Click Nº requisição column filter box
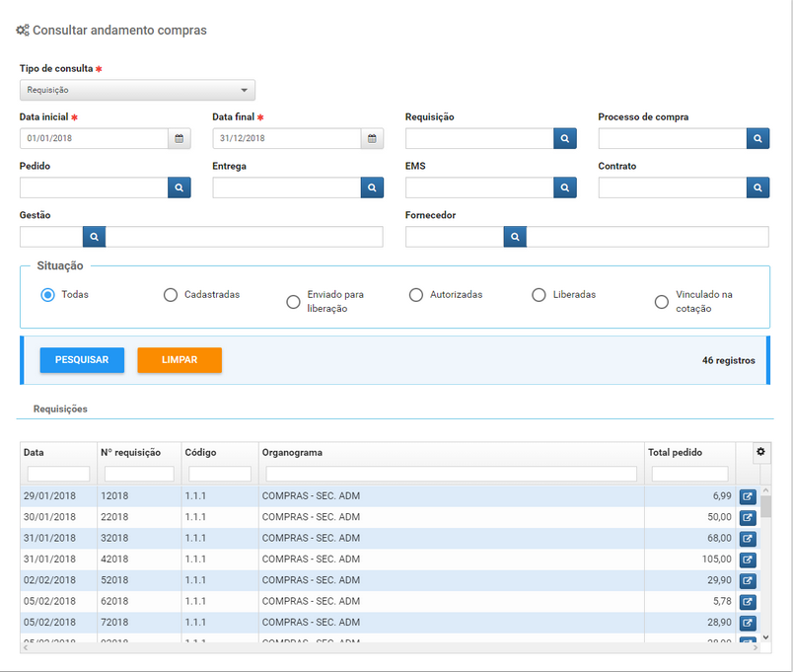 [x=139, y=474]
